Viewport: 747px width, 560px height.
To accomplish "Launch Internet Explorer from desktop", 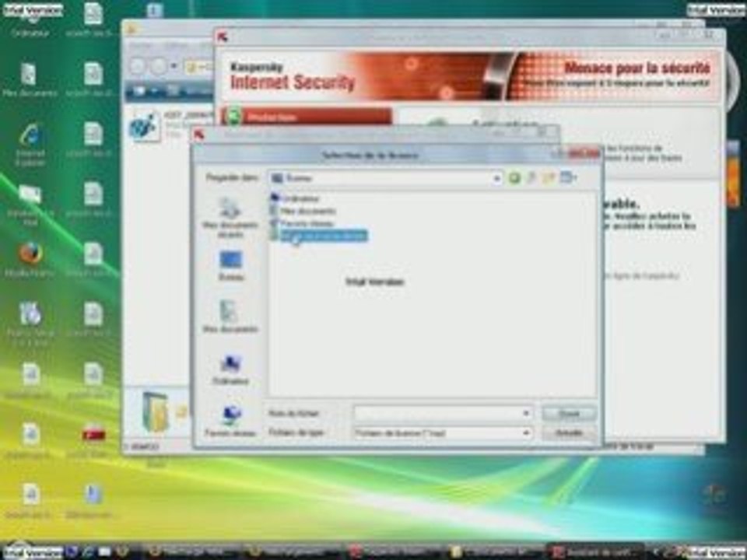I will [30, 145].
